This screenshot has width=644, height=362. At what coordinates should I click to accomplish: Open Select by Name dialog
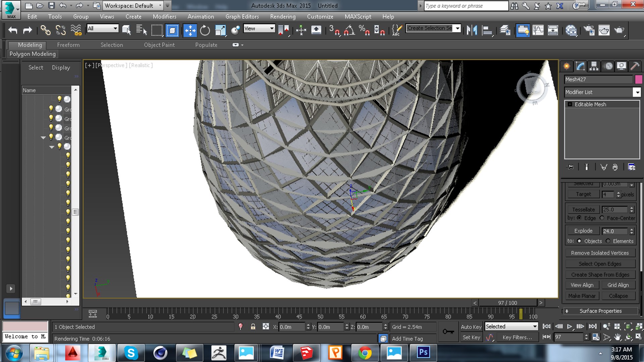[142, 30]
